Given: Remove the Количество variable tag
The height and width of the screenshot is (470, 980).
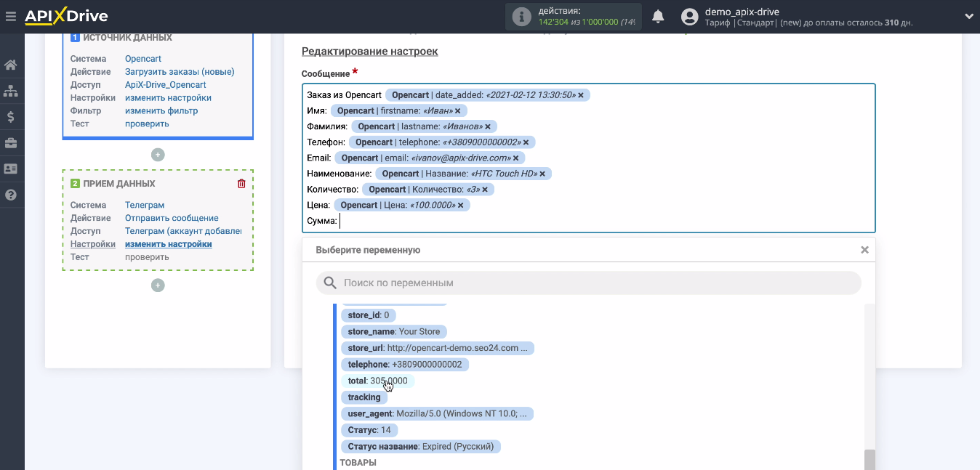Looking at the screenshot, I should tap(485, 190).
